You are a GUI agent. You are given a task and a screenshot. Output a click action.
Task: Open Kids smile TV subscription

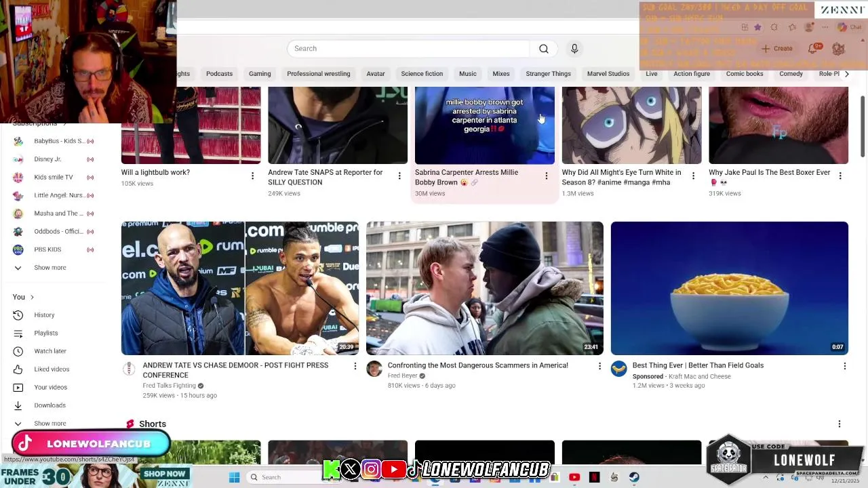tap(54, 178)
